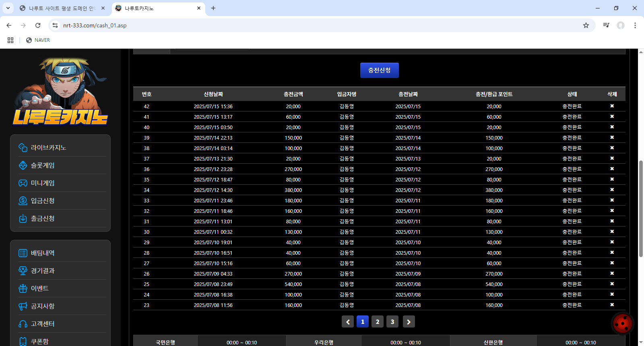The height and width of the screenshot is (346, 644).
Task: Jump to page 2 of the deposit list
Action: click(x=378, y=322)
